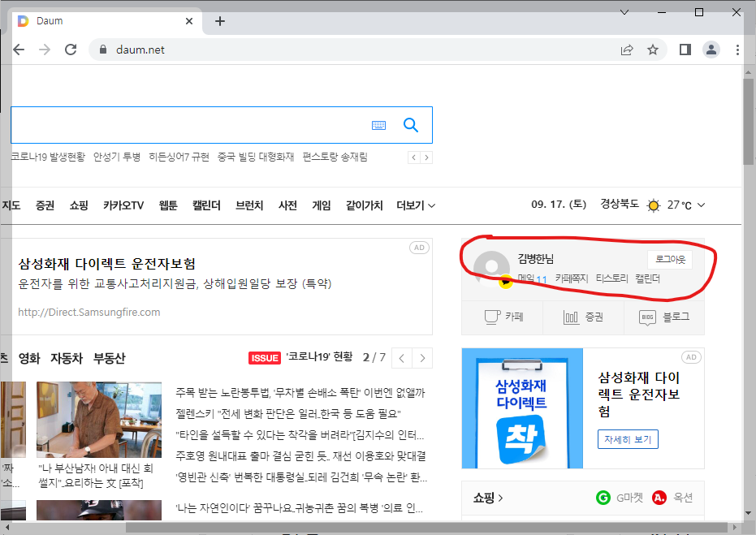The height and width of the screenshot is (535, 756).
Task: Open 증권 in the service menu
Action: coord(45,205)
